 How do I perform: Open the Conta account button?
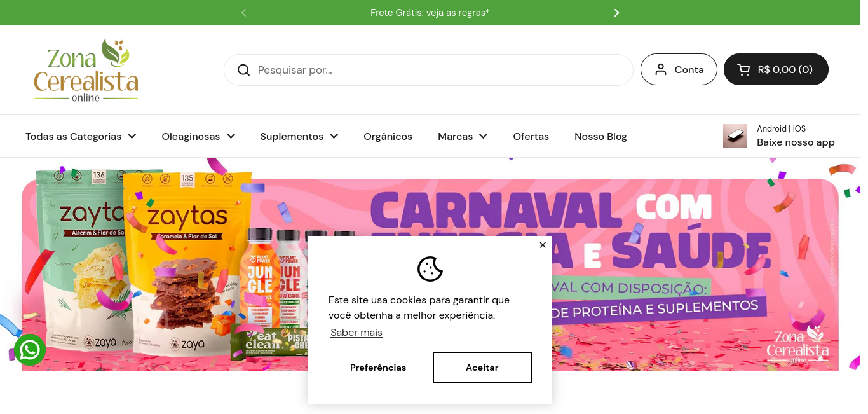pos(679,69)
